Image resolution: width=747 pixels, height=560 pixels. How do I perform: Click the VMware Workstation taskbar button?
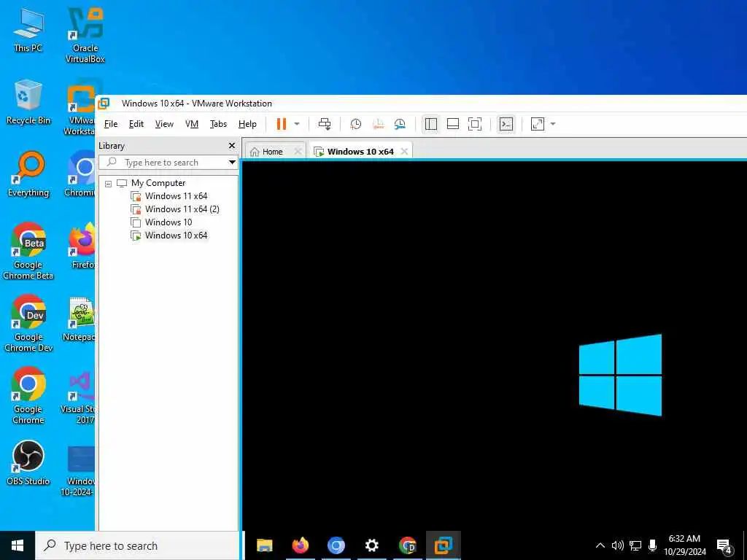click(x=443, y=545)
